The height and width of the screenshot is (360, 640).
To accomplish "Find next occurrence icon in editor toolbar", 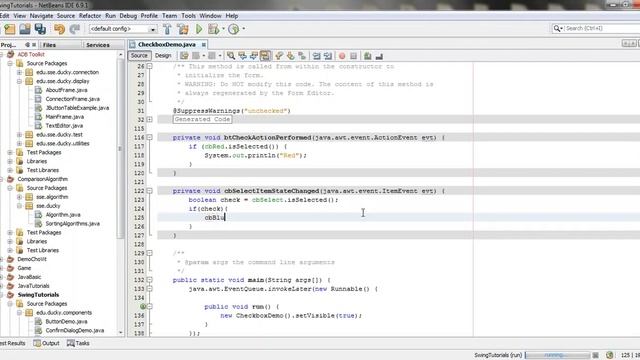I will point(254,56).
